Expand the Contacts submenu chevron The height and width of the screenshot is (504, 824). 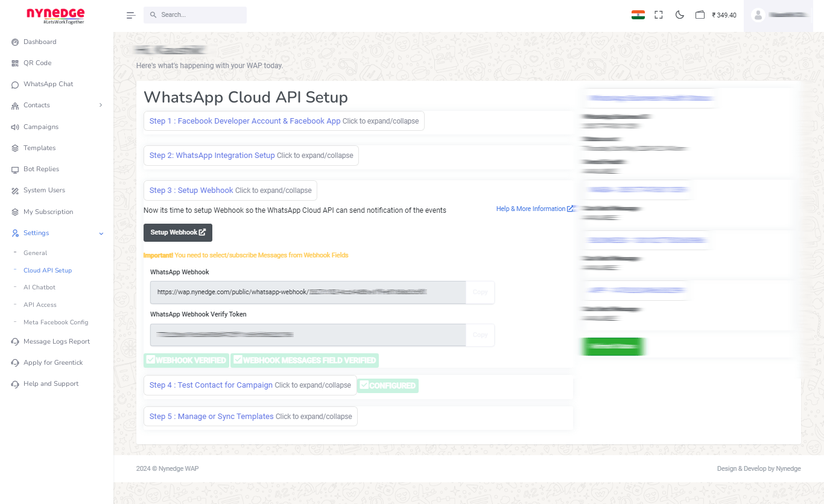[x=101, y=105]
